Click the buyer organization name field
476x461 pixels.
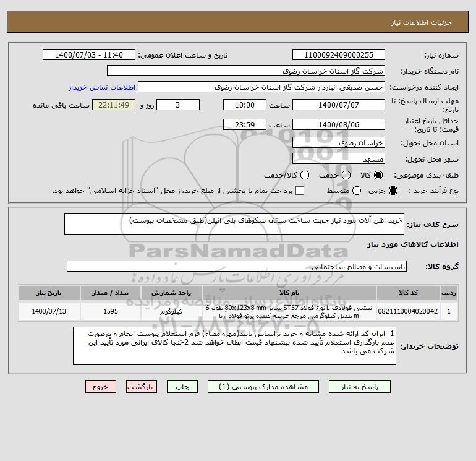(246, 71)
